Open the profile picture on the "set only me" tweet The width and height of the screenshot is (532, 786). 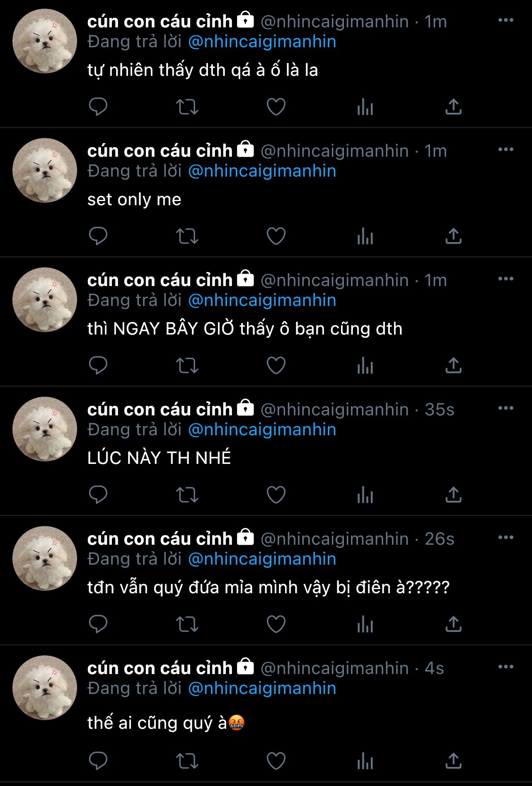click(45, 170)
